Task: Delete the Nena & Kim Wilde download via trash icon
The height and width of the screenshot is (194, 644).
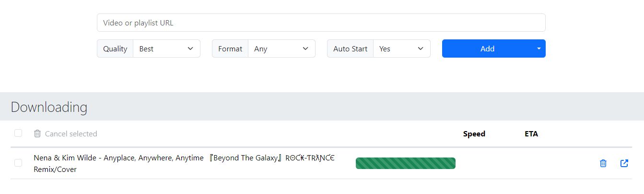Action: [x=603, y=163]
